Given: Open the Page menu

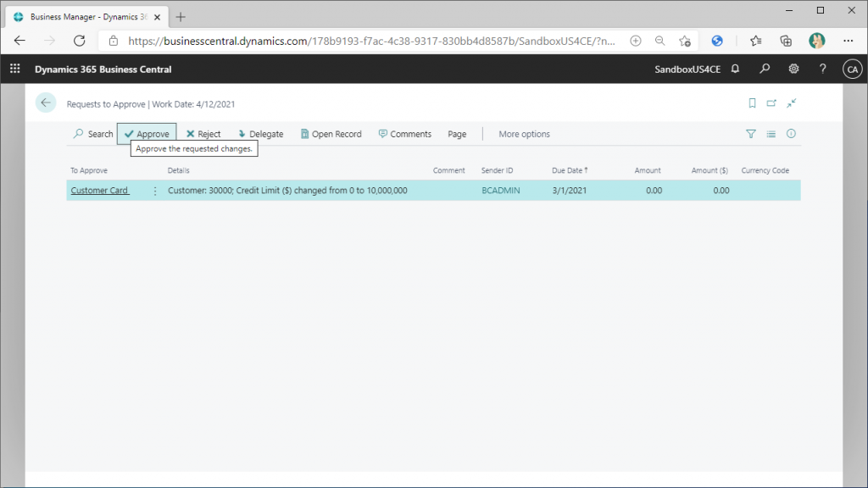Looking at the screenshot, I should (x=457, y=134).
